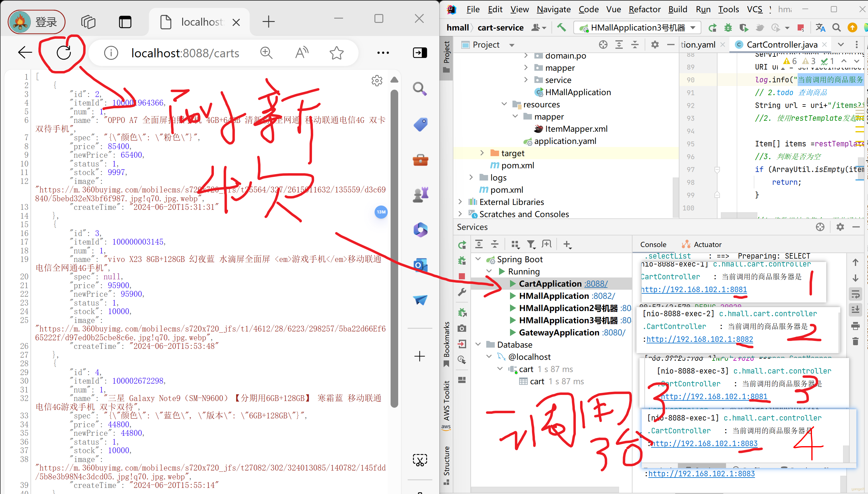Add page to favorites with star icon

click(x=337, y=53)
